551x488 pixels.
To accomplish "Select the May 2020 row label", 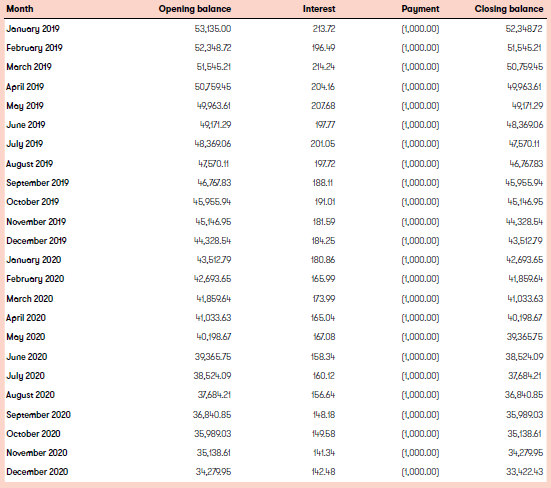I will coord(26,337).
